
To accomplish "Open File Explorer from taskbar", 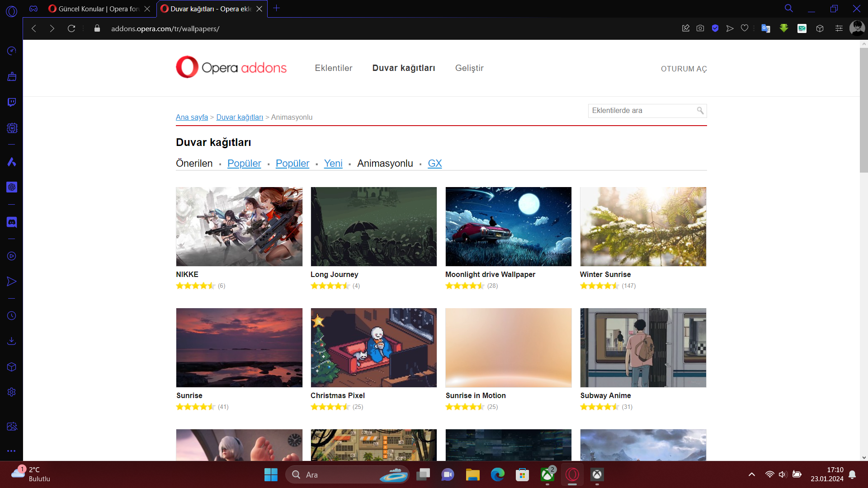I will click(x=473, y=474).
